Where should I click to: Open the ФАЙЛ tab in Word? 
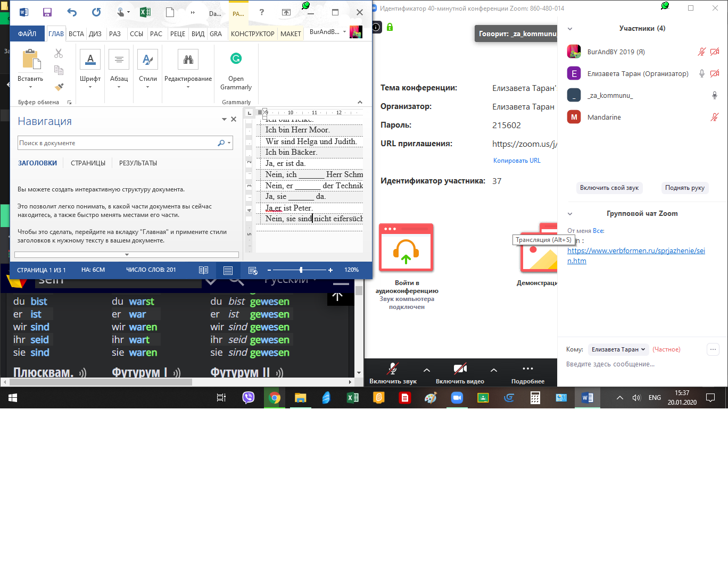(x=27, y=34)
